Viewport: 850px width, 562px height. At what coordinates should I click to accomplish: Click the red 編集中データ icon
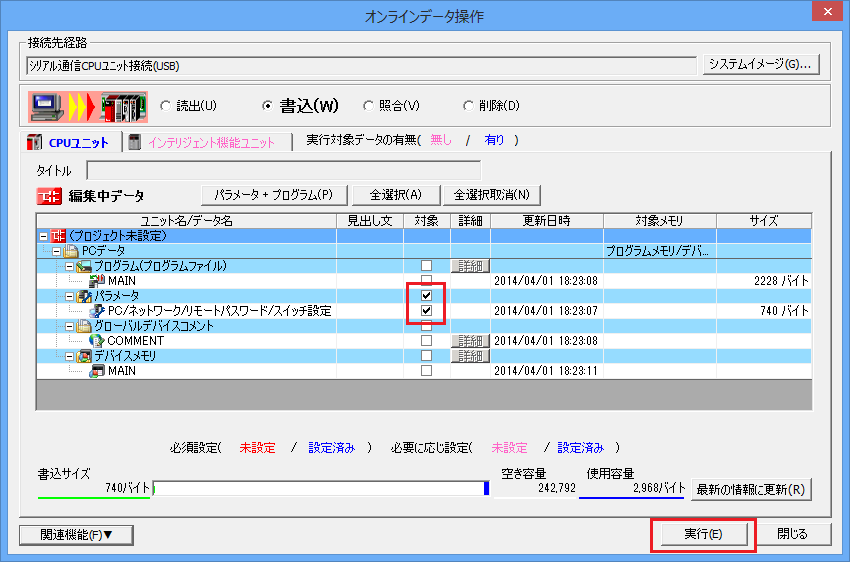[x=49, y=196]
